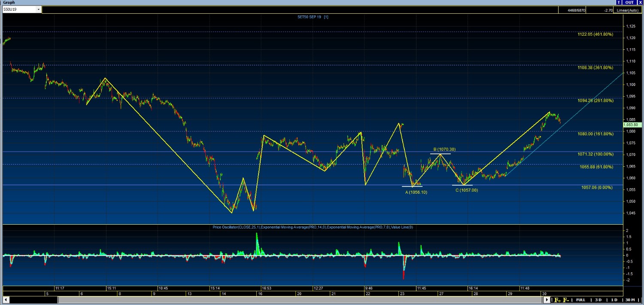Select the 1071.32 (100.00%) Fibonacci level label

click(x=596, y=154)
